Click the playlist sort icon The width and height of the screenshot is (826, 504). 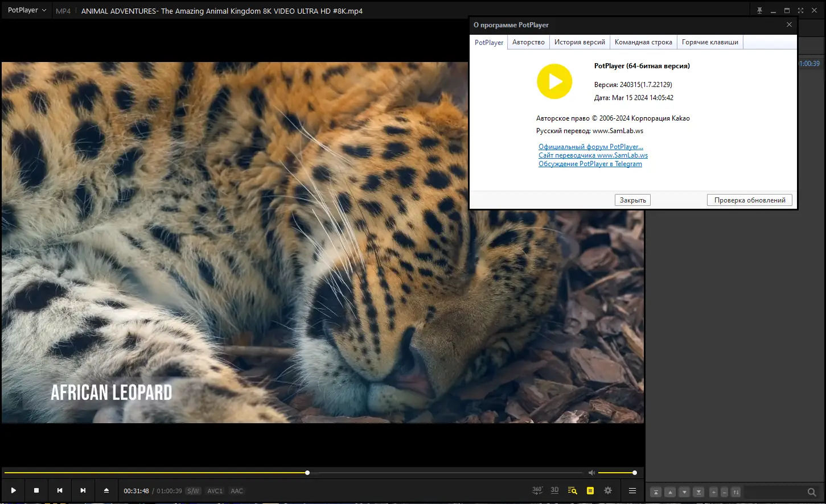[736, 492]
